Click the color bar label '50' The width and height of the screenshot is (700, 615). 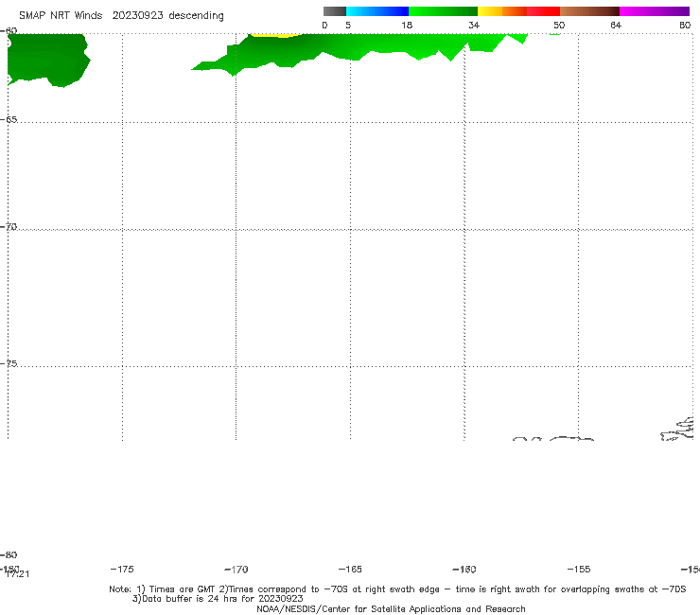pyautogui.click(x=559, y=25)
